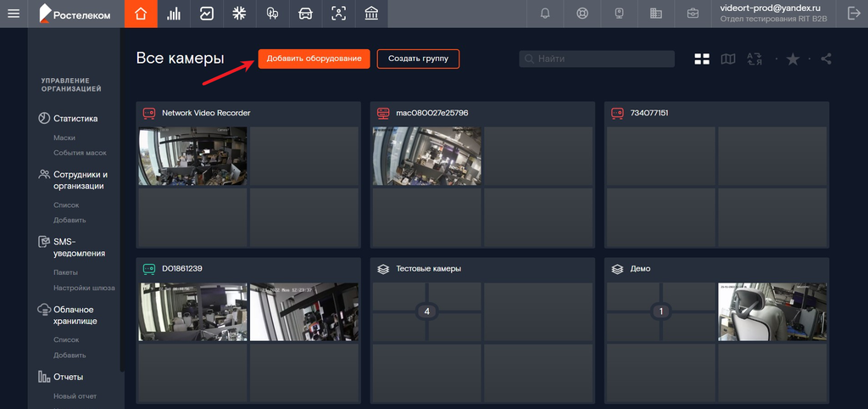868x409 pixels.
Task: Open Network Video Recorder camera thumbnail
Action: point(192,156)
